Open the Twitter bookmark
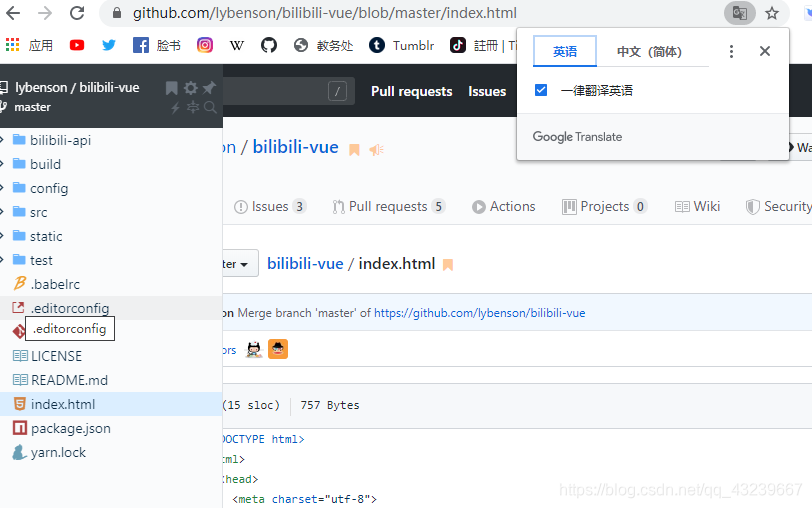812x508 pixels. [109, 46]
